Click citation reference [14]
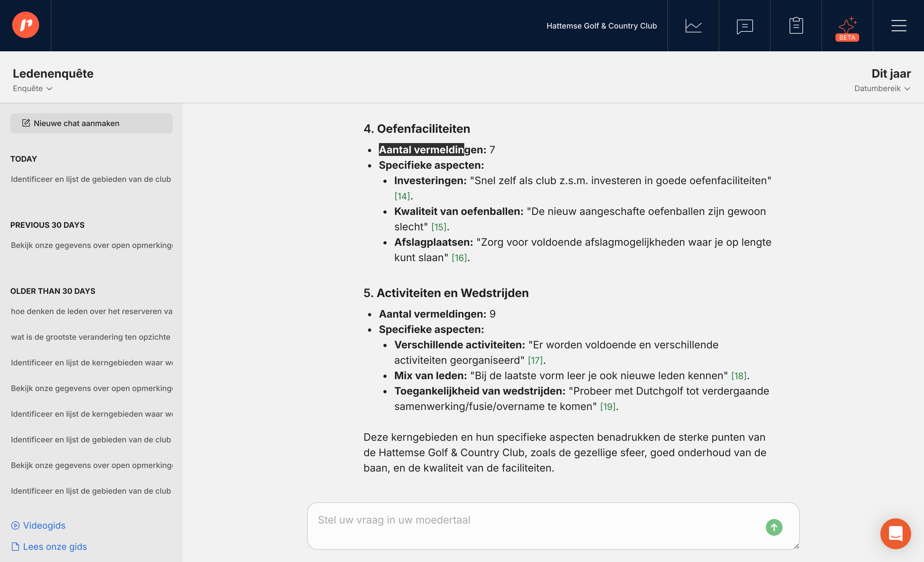This screenshot has width=924, height=562. tap(402, 196)
